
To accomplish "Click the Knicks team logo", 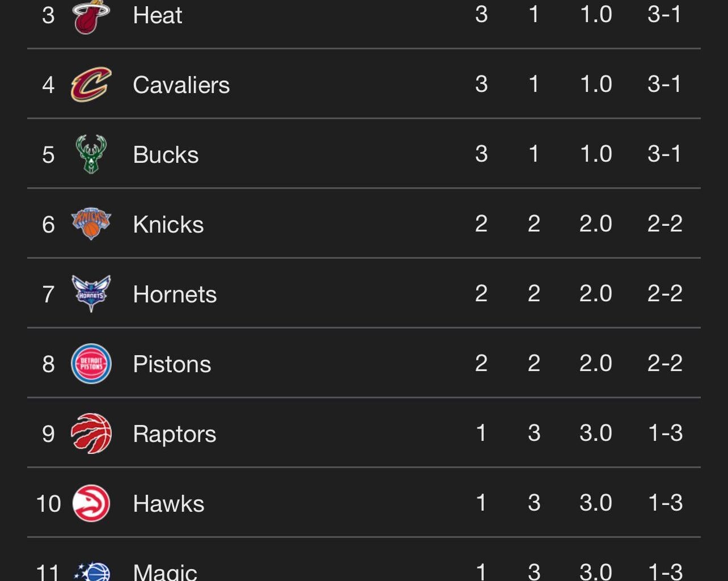I will click(x=91, y=224).
